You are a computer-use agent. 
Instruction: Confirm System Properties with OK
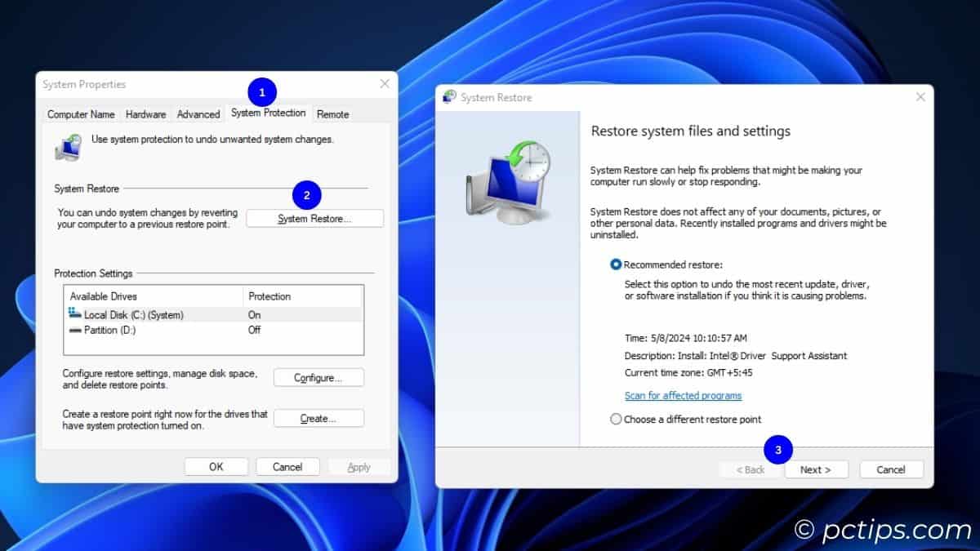216,466
